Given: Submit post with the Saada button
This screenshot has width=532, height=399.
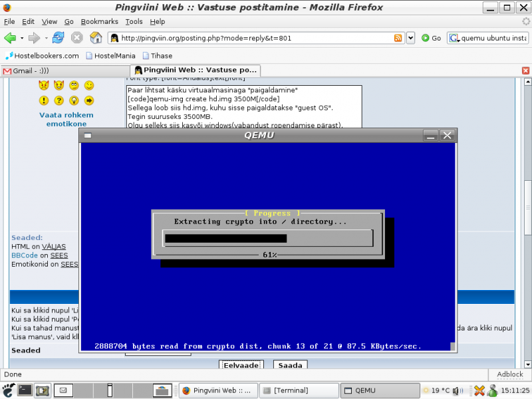Looking at the screenshot, I should (291, 365).
